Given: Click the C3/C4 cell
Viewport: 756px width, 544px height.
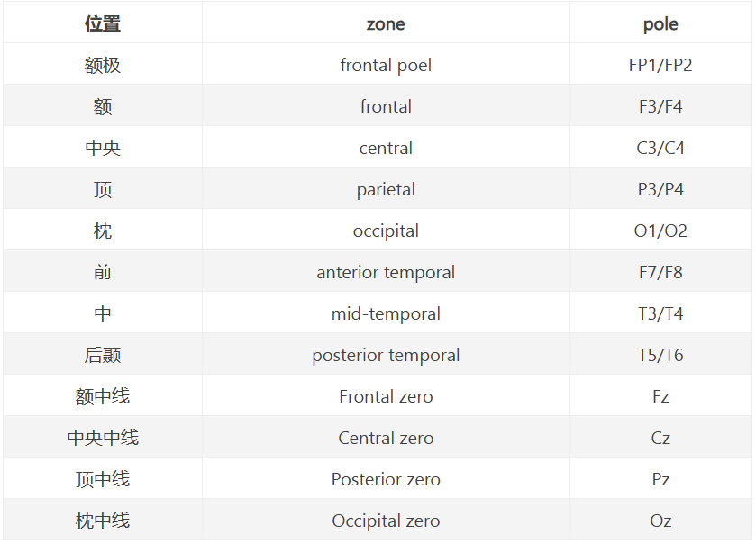Looking at the screenshot, I should 660,148.
